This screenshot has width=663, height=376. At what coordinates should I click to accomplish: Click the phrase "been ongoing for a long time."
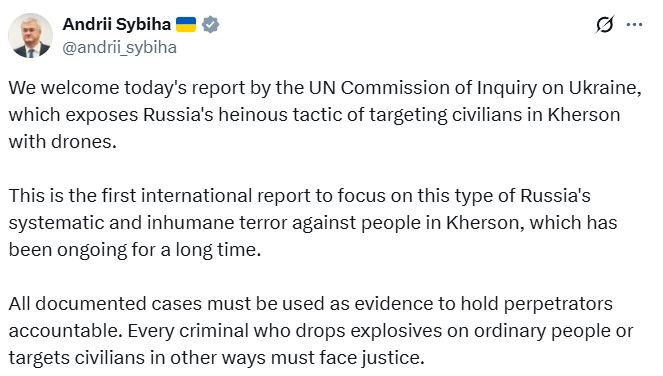pyautogui.click(x=135, y=250)
